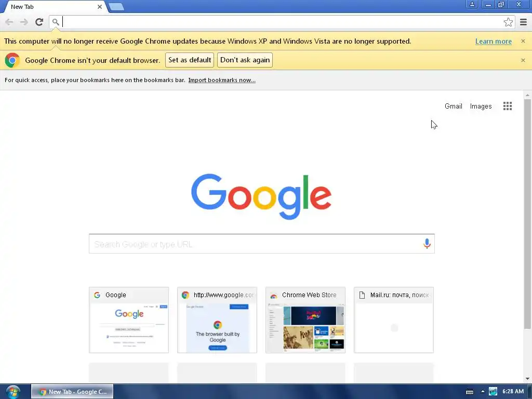
Task: Click the Google logo
Action: (x=261, y=196)
